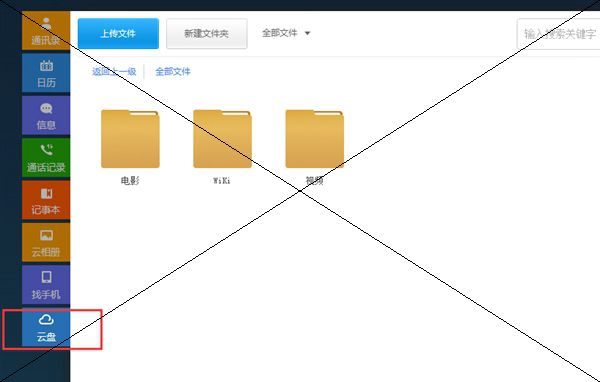Image resolution: width=600 pixels, height=382 pixels.
Task: Select the 视频 folder icon
Action: coord(315,139)
